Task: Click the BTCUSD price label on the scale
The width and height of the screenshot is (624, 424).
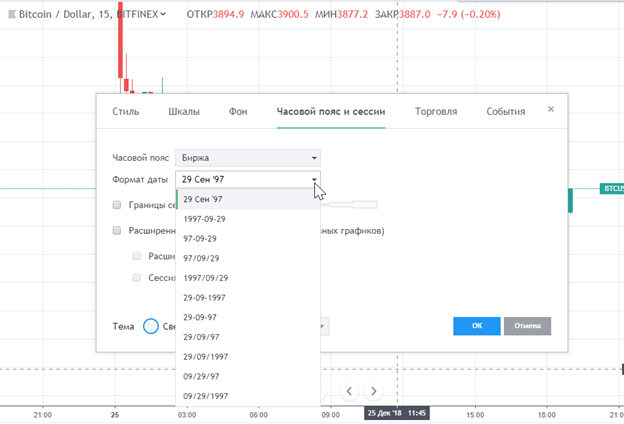Action: (612, 188)
